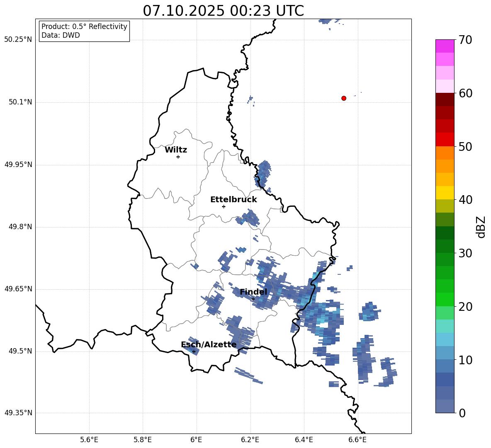Click the Ettelbruck location cross marker
Screen dimensions: 491x448
pyautogui.click(x=224, y=206)
